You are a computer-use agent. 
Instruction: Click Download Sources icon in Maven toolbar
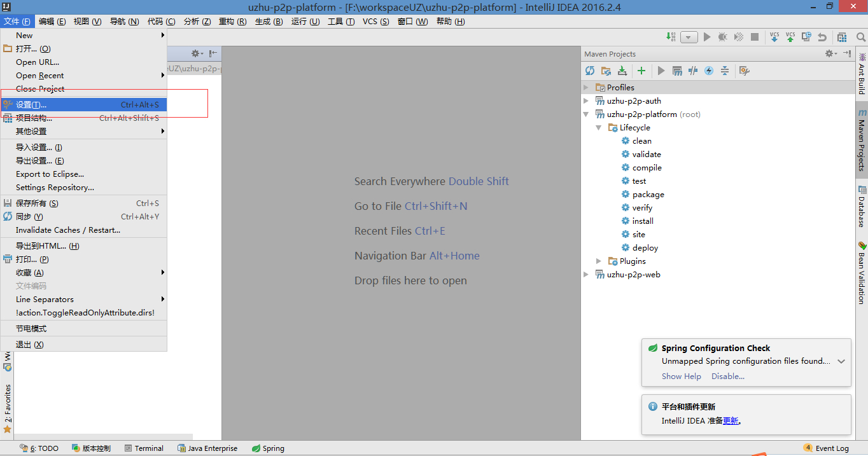pyautogui.click(x=622, y=71)
